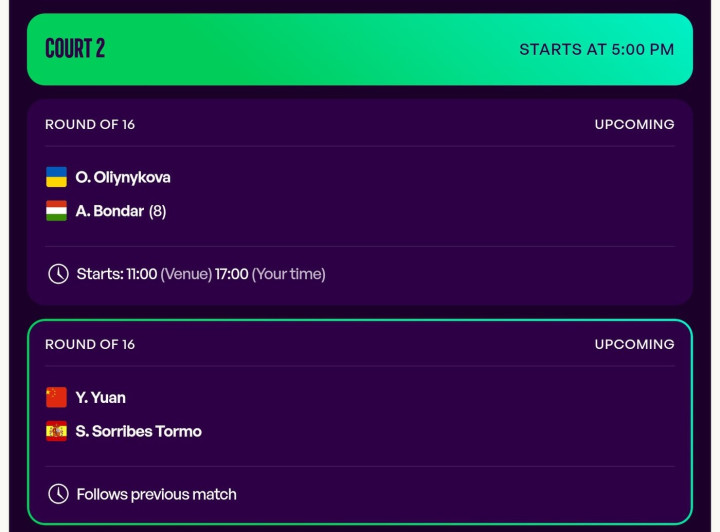The image size is (720, 532).
Task: Open O. Oliynykova player name
Action: (x=123, y=177)
